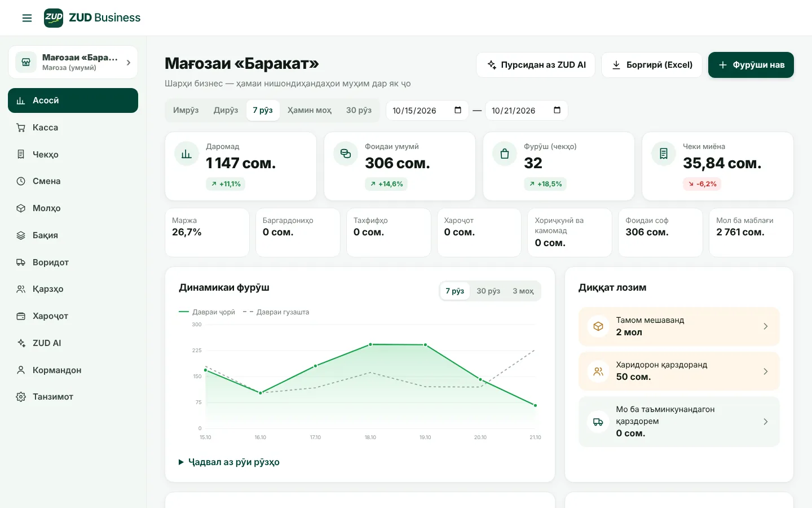Open the Молҳо box icon

pyautogui.click(x=21, y=208)
